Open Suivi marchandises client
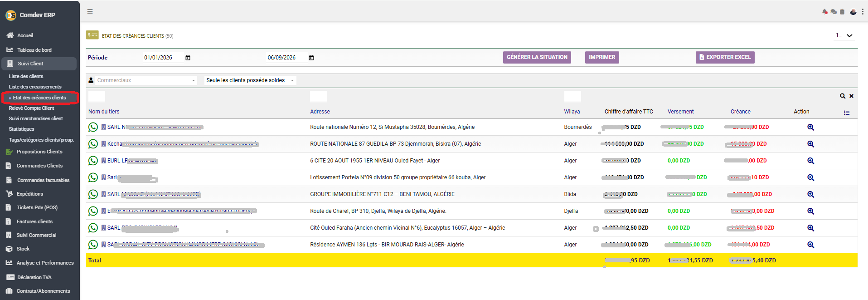This screenshot has width=868, height=300. (36, 118)
